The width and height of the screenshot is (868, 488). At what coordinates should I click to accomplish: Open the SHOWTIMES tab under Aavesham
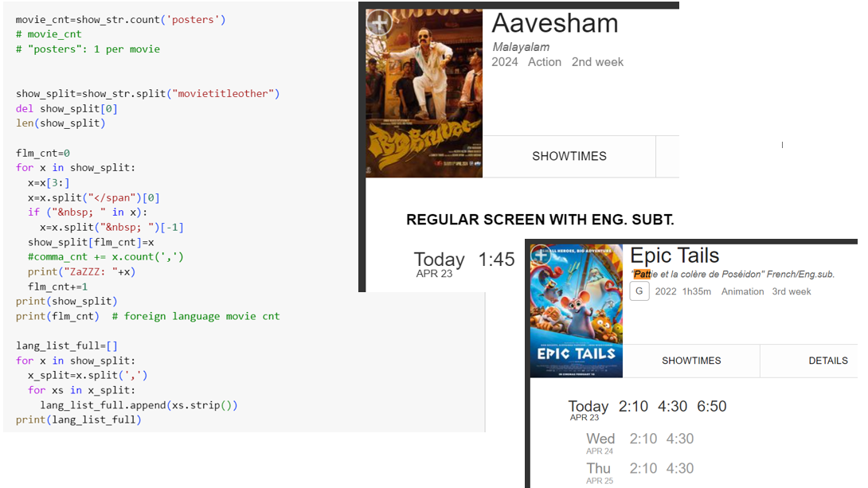click(569, 156)
